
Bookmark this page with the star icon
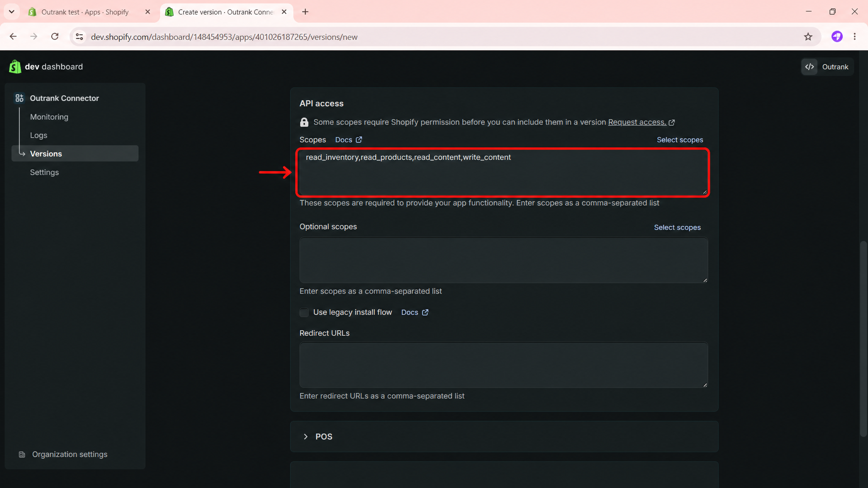click(808, 37)
